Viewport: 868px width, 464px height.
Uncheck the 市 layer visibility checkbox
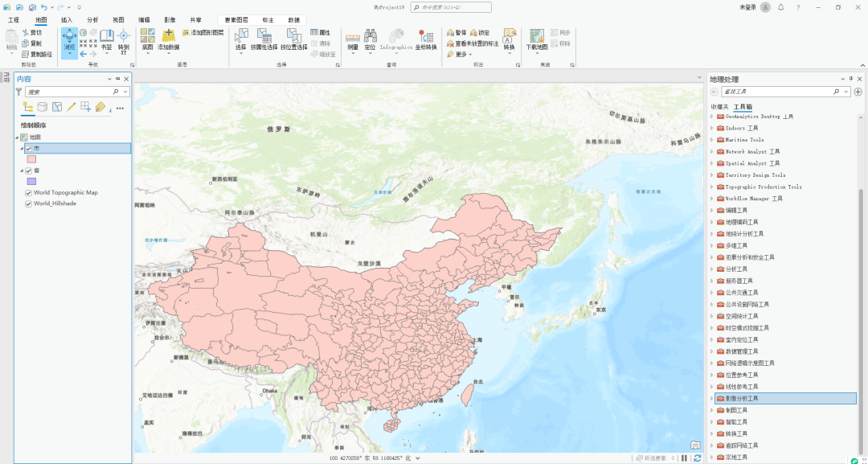coord(28,149)
